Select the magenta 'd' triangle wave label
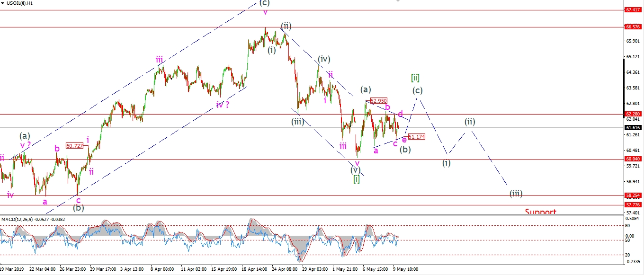This screenshot has width=644, height=275. tap(400, 114)
